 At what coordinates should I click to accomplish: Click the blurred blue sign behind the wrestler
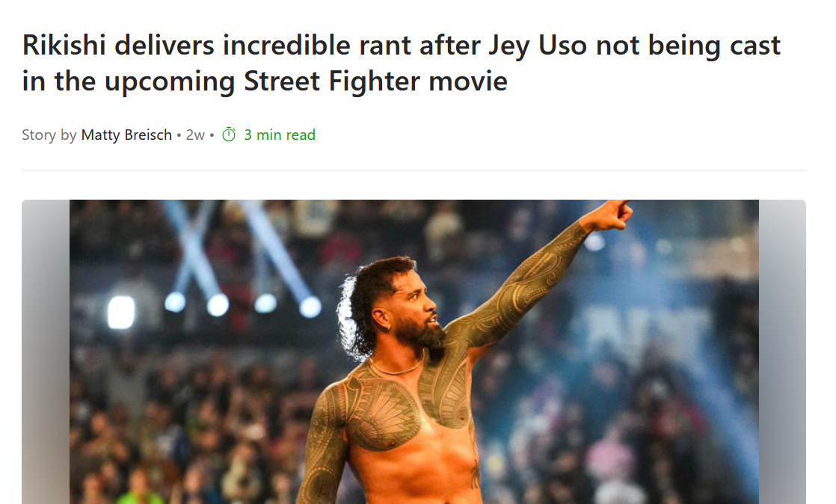(645, 334)
